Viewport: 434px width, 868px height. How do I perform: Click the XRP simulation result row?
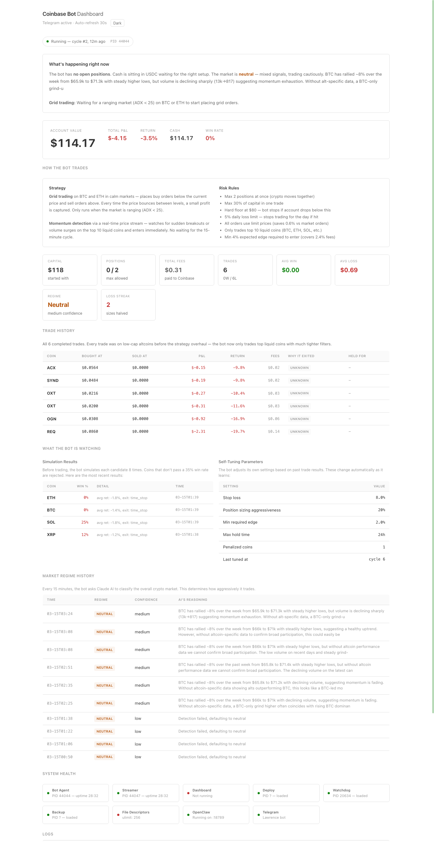[x=128, y=534]
